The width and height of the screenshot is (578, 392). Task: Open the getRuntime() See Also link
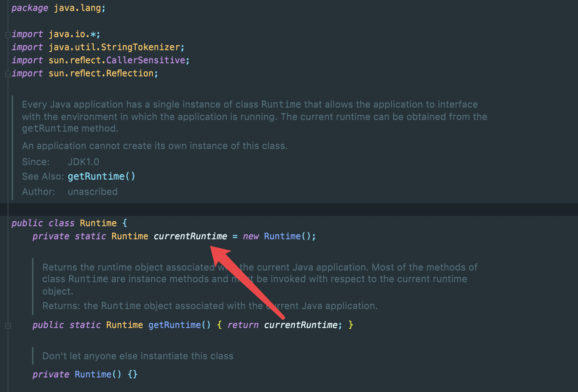[x=102, y=176]
